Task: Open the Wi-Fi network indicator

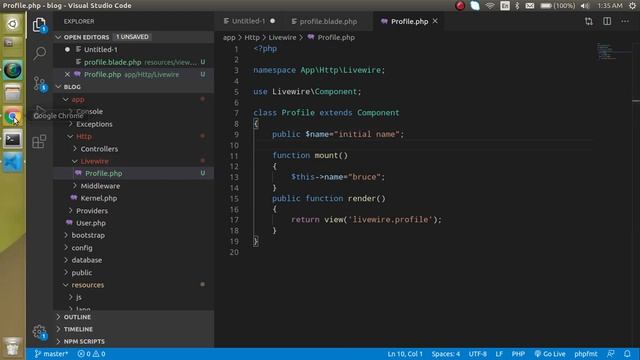Action: [x=490, y=5]
